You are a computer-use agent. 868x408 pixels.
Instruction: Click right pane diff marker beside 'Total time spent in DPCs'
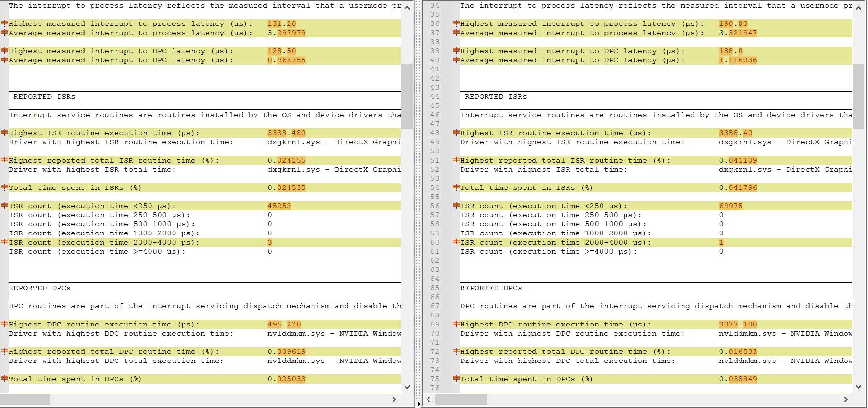tap(456, 379)
